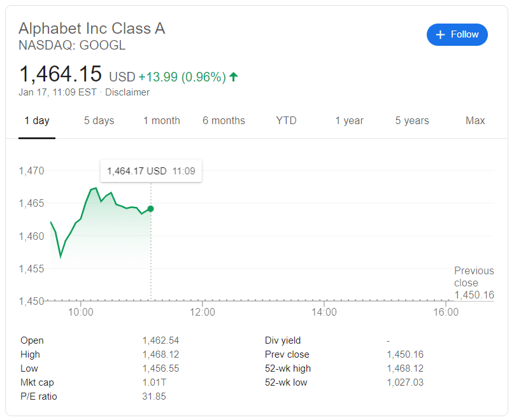Click the green chart data point marker

coord(150,209)
